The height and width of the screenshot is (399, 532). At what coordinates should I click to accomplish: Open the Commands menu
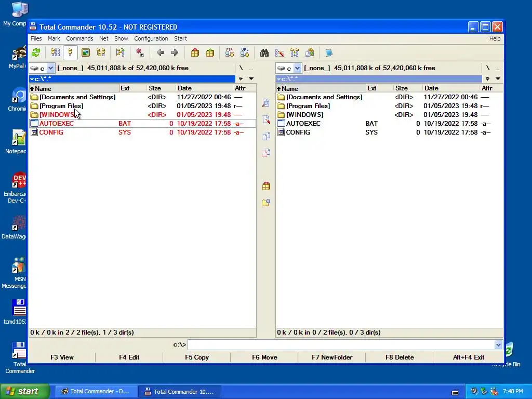(79, 38)
